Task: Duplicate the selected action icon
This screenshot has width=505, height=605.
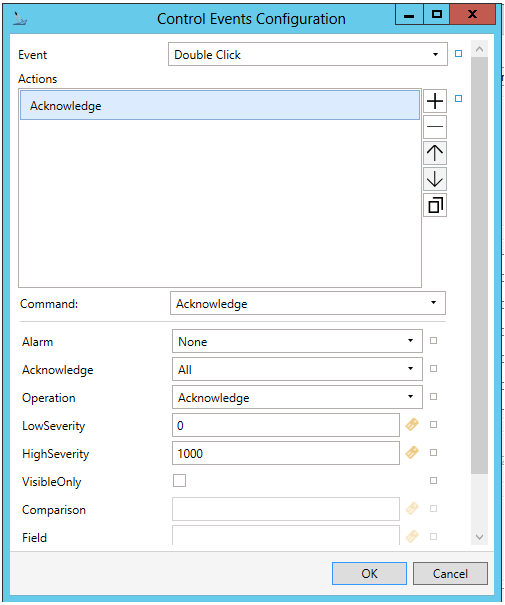Action: [435, 205]
